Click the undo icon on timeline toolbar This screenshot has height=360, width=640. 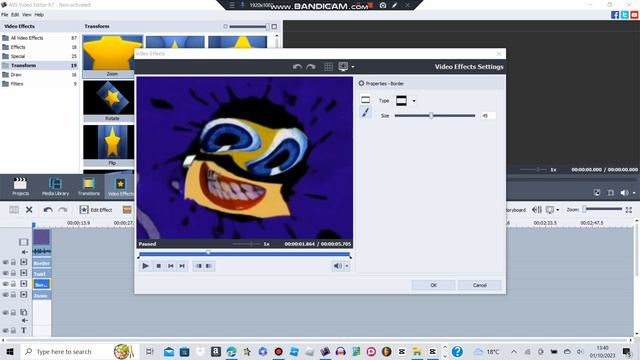click(48, 210)
